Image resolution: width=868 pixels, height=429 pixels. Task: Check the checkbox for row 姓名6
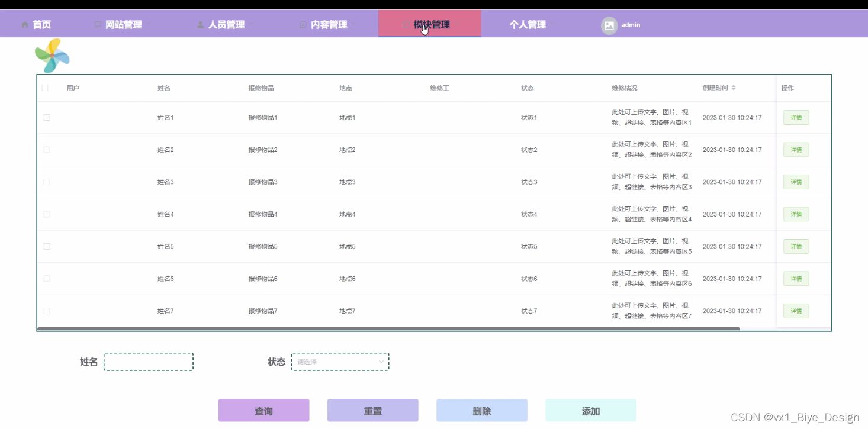[47, 279]
